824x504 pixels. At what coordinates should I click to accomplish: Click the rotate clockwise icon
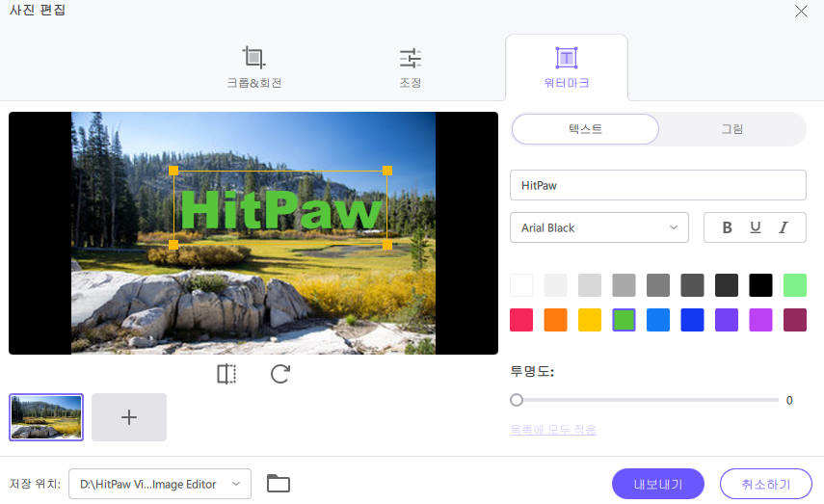coord(280,374)
